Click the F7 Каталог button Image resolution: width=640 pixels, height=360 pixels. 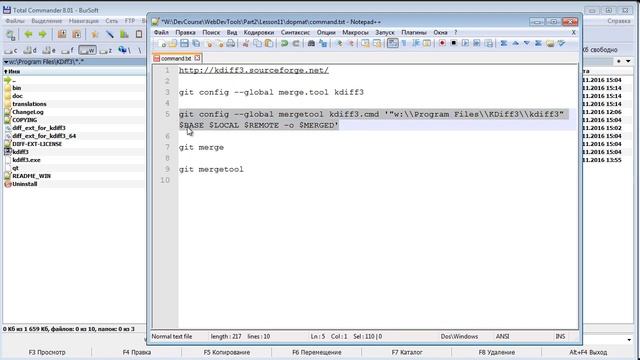pyautogui.click(x=407, y=352)
